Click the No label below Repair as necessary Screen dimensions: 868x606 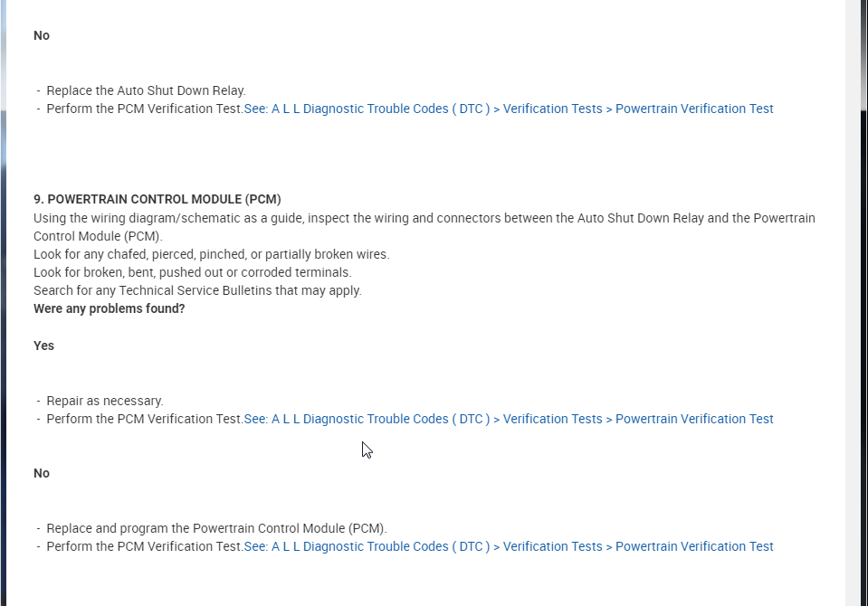tap(42, 473)
